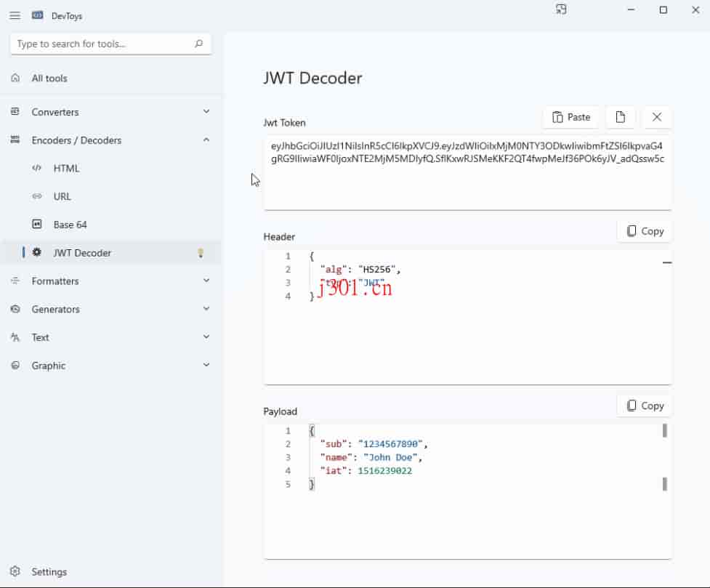Click the "name": "John Doe" line
Screen dimensions: 710x588
(x=371, y=457)
